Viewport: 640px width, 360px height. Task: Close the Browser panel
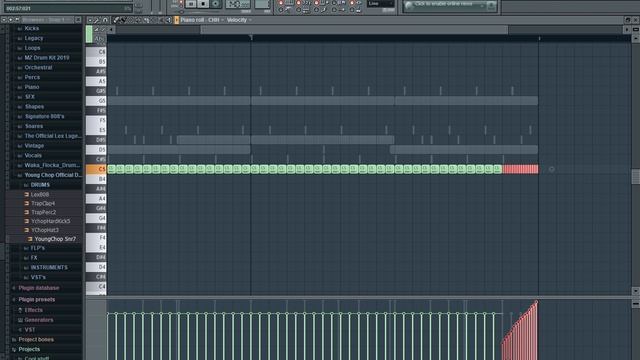[x=78, y=20]
